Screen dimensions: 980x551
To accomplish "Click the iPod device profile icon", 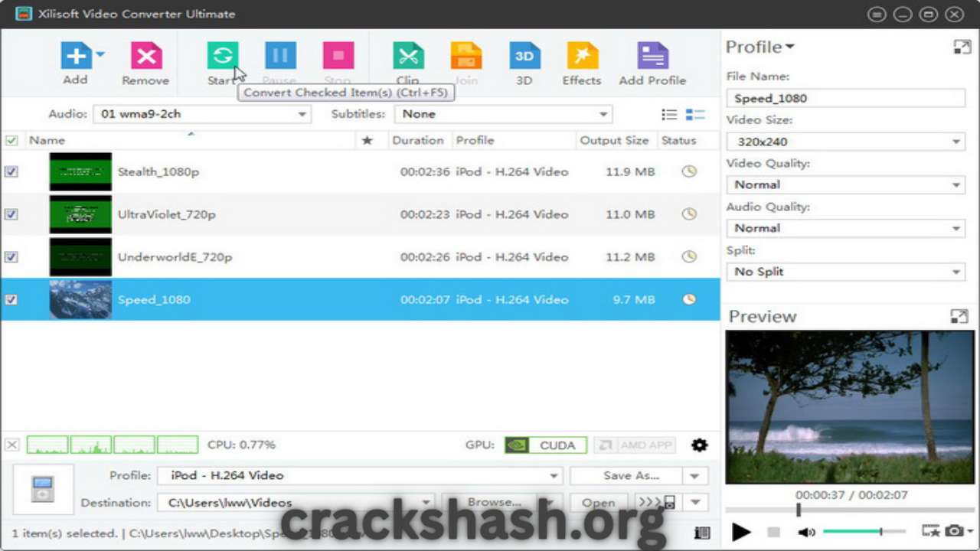I will coord(43,488).
